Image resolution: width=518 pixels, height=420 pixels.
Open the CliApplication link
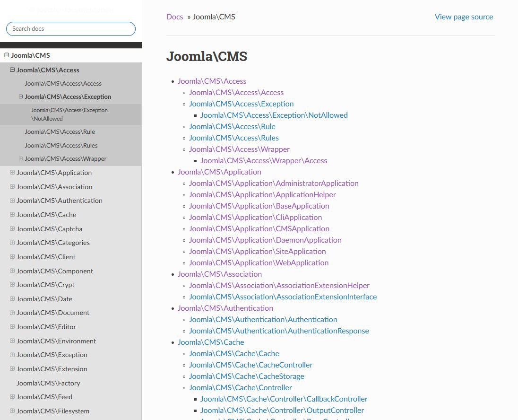click(x=255, y=217)
